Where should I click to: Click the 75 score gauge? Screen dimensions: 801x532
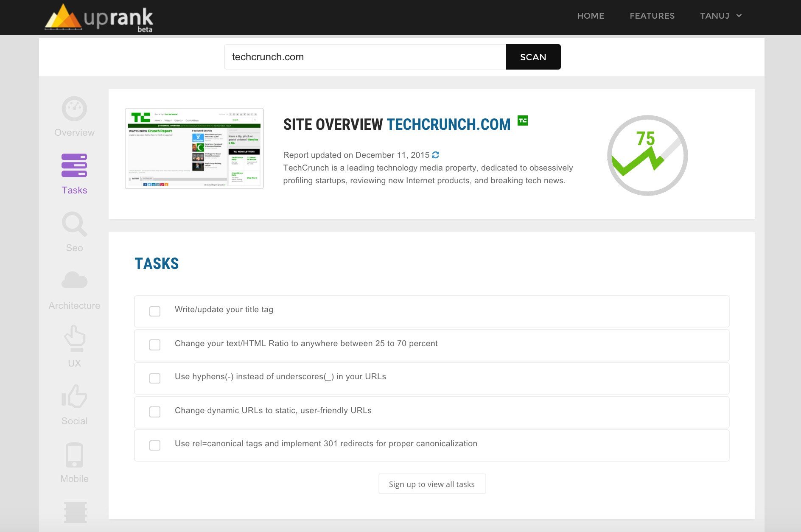[647, 155]
